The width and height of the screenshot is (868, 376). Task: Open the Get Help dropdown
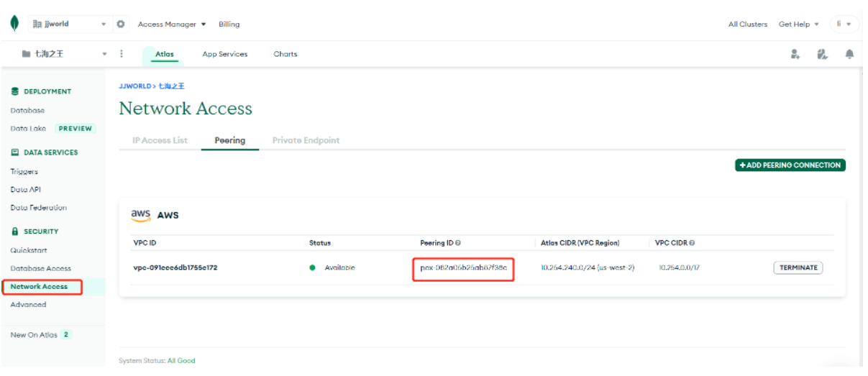point(799,24)
